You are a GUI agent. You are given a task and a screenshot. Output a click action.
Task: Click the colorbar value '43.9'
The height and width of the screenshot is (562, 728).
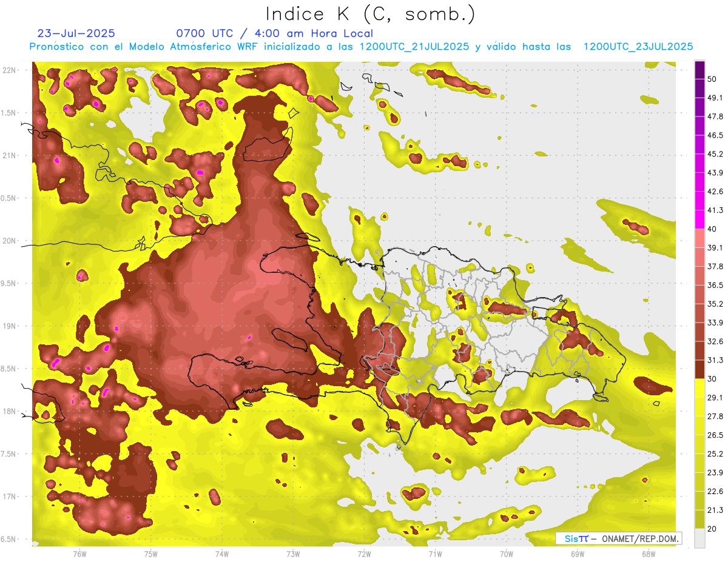tap(715, 173)
